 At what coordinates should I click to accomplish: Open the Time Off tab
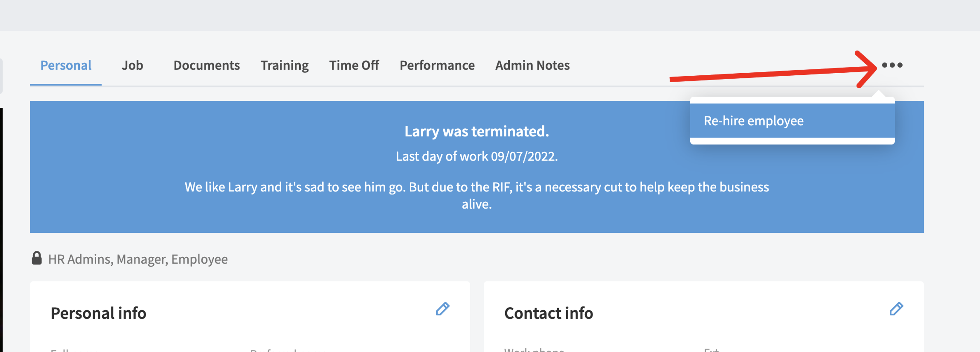(x=354, y=65)
